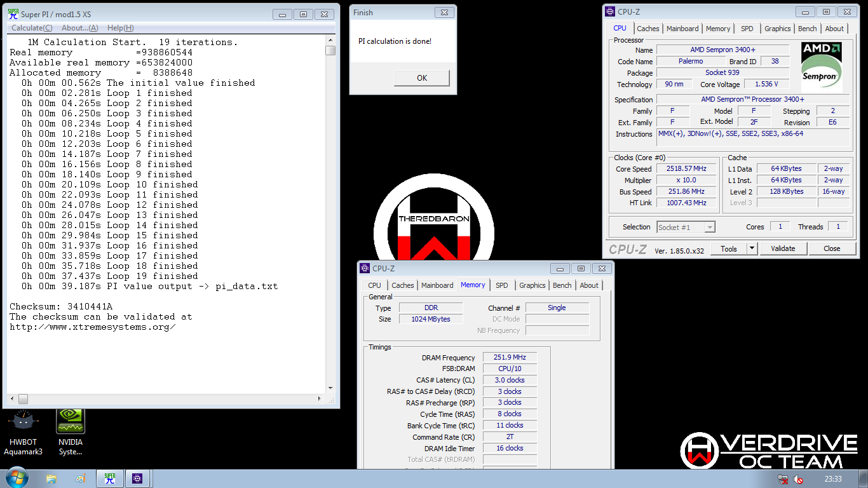This screenshot has width=868, height=488.
Task: Open the Socket #1 selection combo box
Action: (x=686, y=227)
